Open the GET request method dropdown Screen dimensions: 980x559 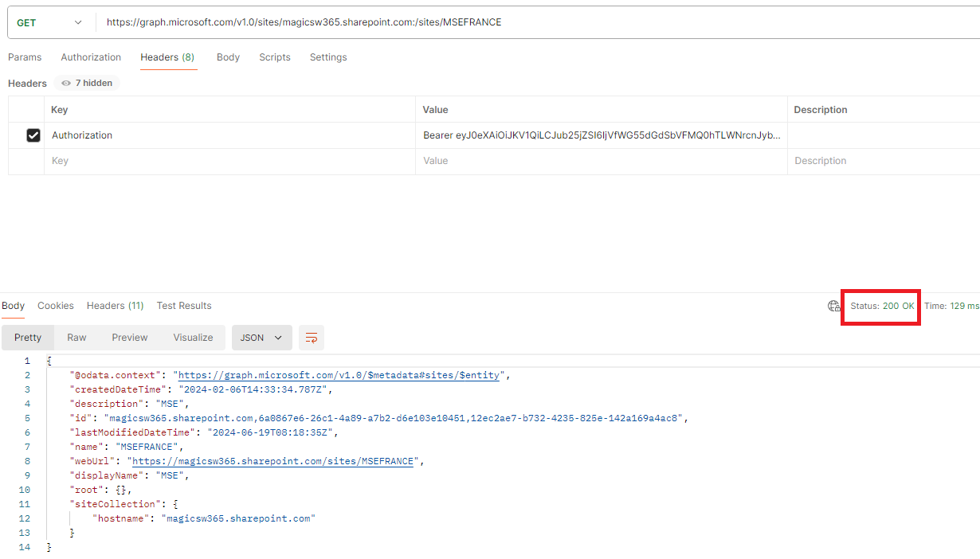(48, 21)
